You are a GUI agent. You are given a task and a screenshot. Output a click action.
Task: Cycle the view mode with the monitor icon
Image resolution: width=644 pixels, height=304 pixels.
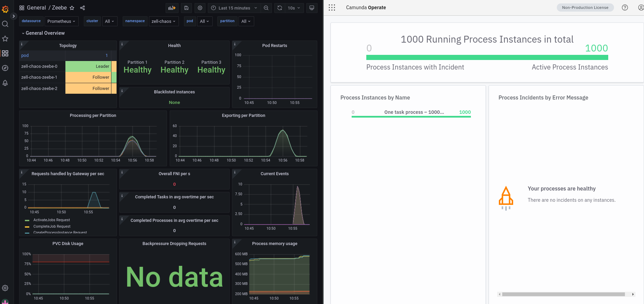point(312,8)
